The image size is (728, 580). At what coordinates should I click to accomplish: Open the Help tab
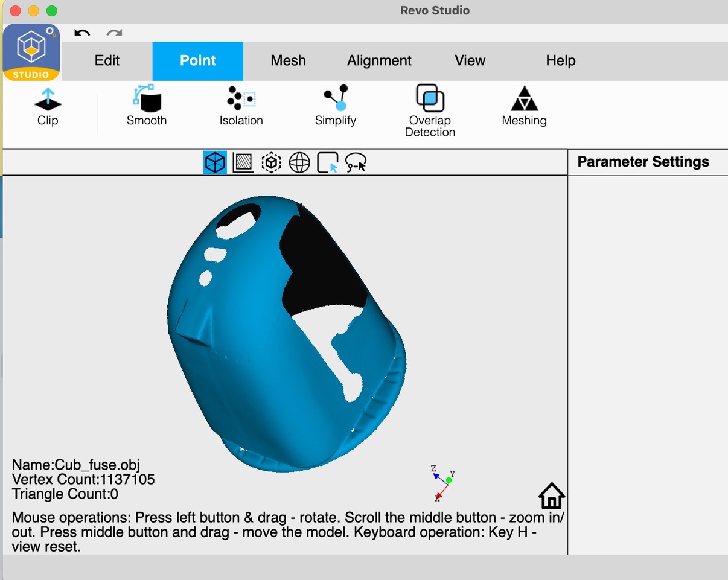[560, 60]
